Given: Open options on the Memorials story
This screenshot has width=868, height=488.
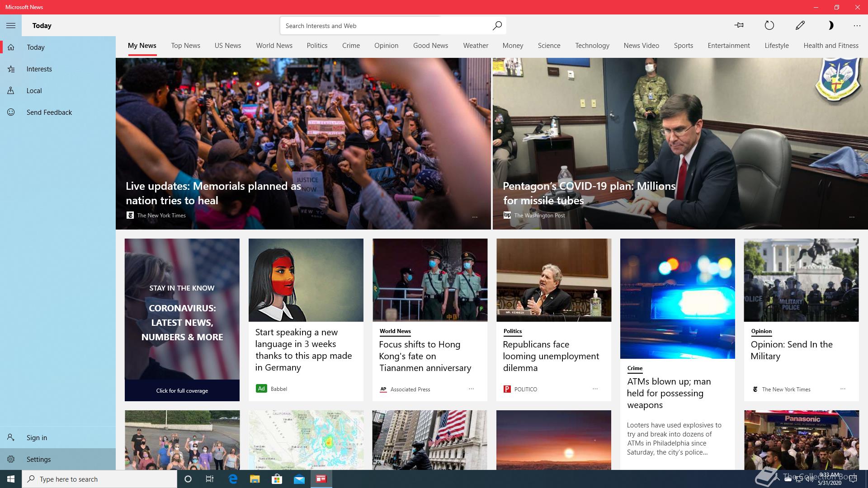Looking at the screenshot, I should tap(475, 217).
